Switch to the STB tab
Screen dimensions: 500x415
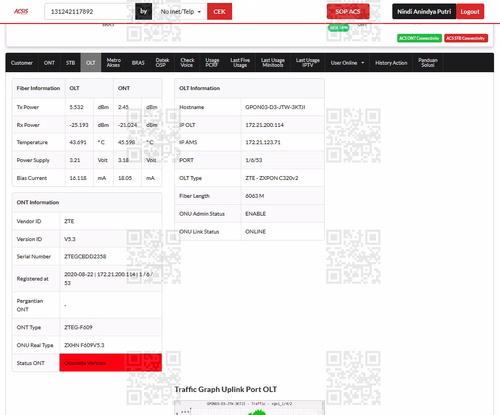70,63
